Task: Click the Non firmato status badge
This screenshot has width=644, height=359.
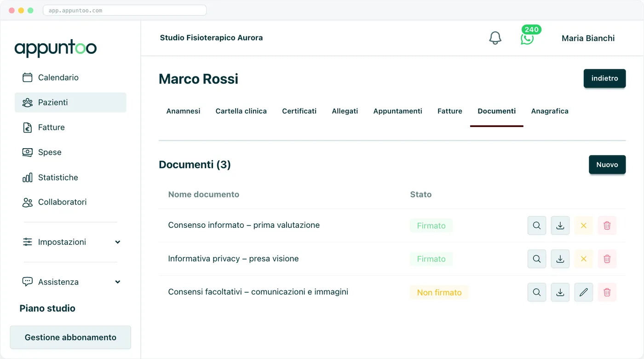Action: pos(439,292)
